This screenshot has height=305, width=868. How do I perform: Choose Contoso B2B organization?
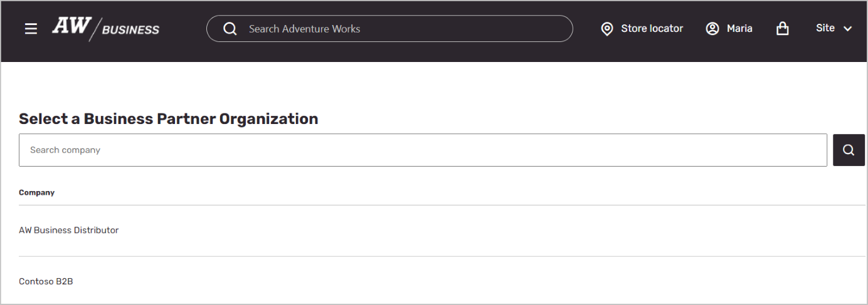point(46,282)
